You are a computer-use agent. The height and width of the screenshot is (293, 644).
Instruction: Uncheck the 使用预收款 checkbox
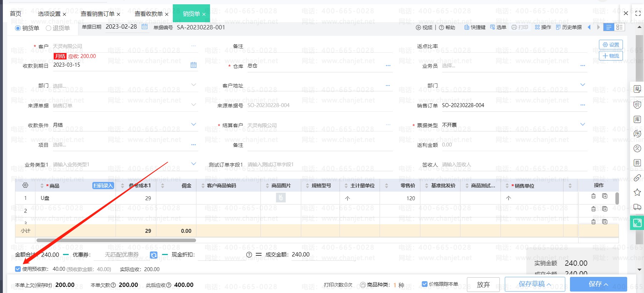(x=18, y=269)
